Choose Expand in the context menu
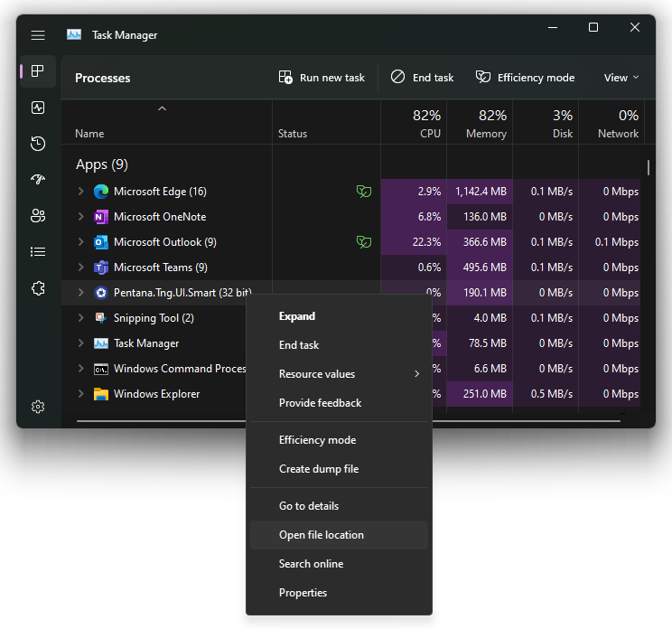Image resolution: width=672 pixels, height=629 pixels. 339,316
